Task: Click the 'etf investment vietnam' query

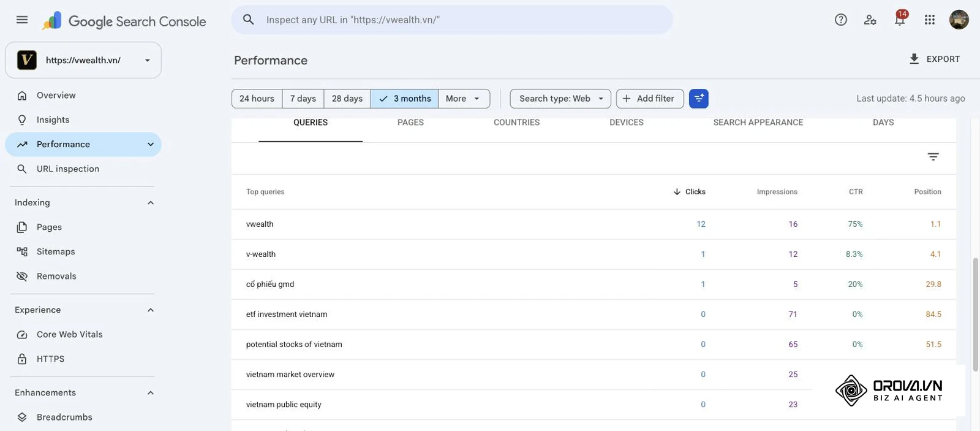Action: click(287, 315)
